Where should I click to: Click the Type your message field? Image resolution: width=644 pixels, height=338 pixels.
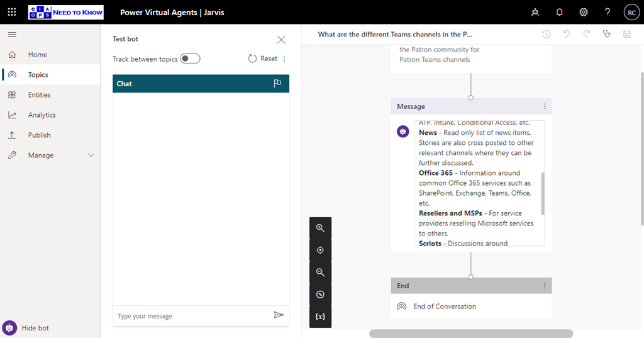(192, 316)
